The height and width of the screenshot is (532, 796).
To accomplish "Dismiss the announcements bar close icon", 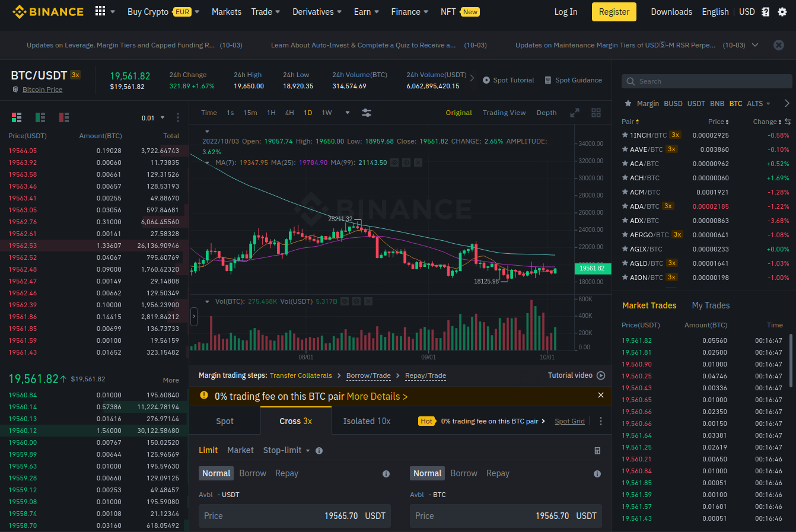I will pyautogui.click(x=779, y=45).
